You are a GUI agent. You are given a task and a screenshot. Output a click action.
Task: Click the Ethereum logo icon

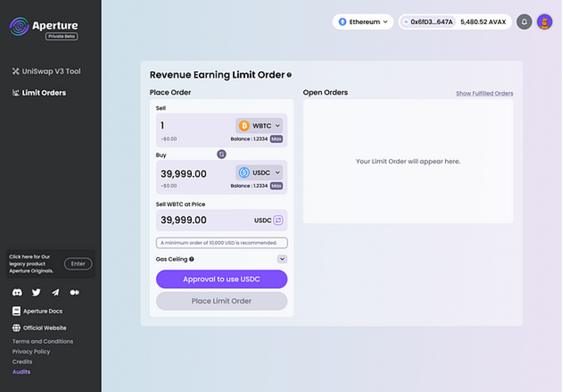[x=342, y=22]
